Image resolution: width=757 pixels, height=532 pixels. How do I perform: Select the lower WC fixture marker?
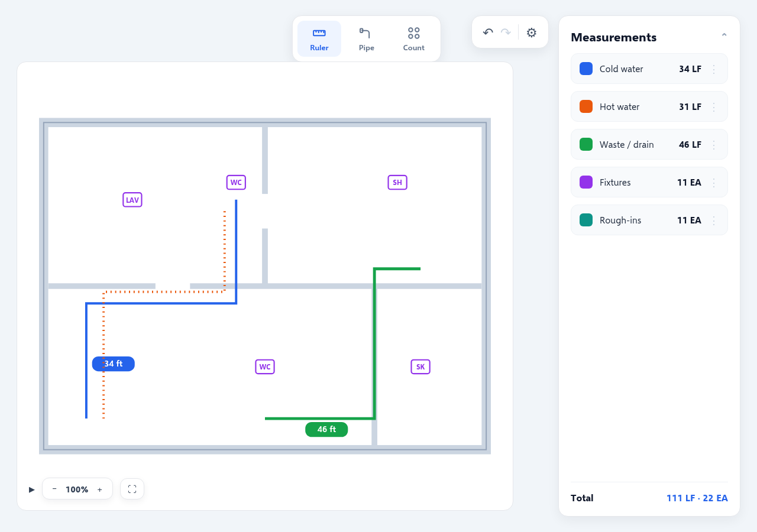click(265, 366)
